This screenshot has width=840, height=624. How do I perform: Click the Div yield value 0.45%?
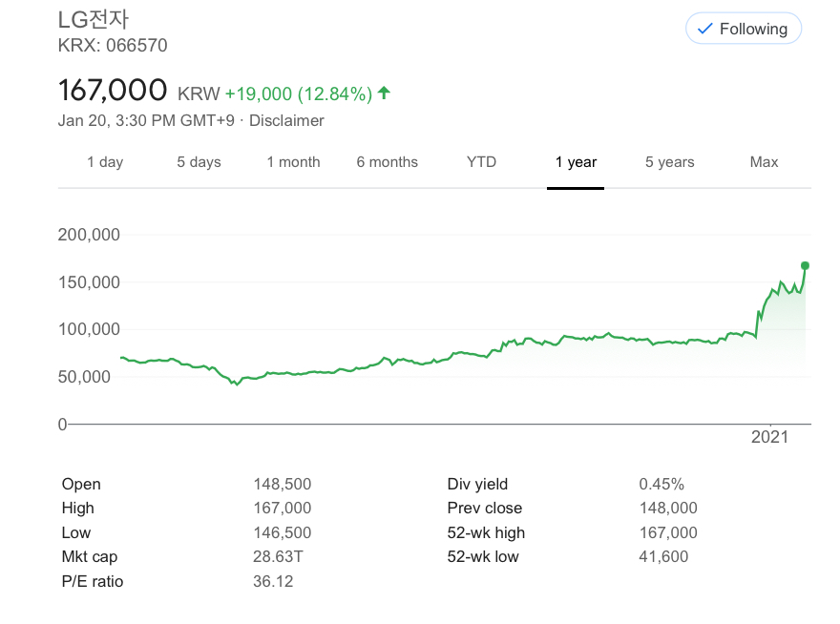[661, 484]
